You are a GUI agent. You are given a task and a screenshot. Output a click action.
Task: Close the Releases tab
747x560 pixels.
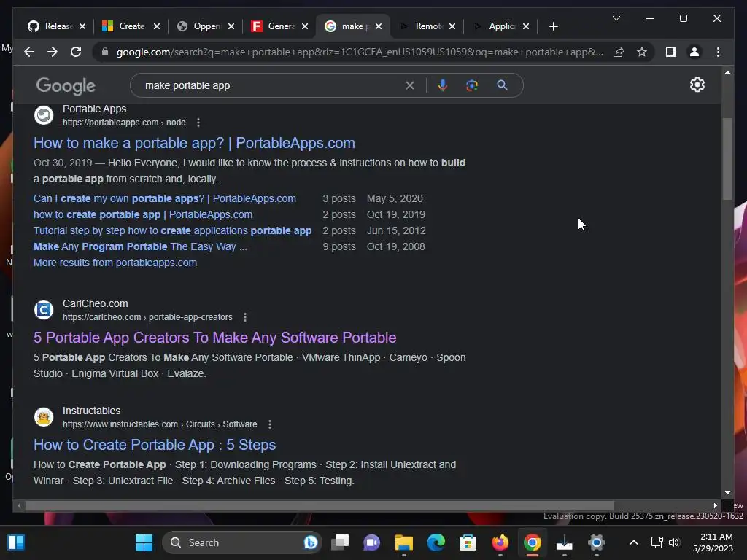(x=82, y=26)
